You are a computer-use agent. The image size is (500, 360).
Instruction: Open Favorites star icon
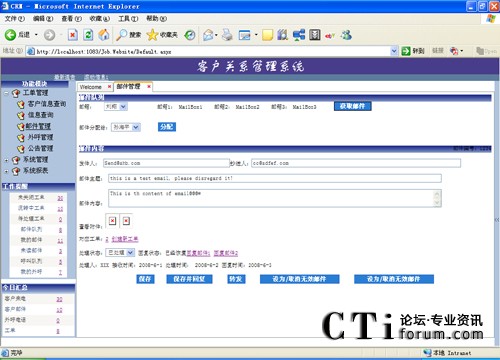pos(152,35)
